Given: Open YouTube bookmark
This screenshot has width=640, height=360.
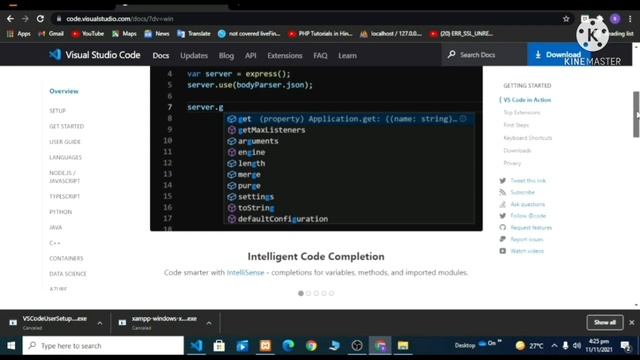Looking at the screenshot, I should click(x=88, y=34).
